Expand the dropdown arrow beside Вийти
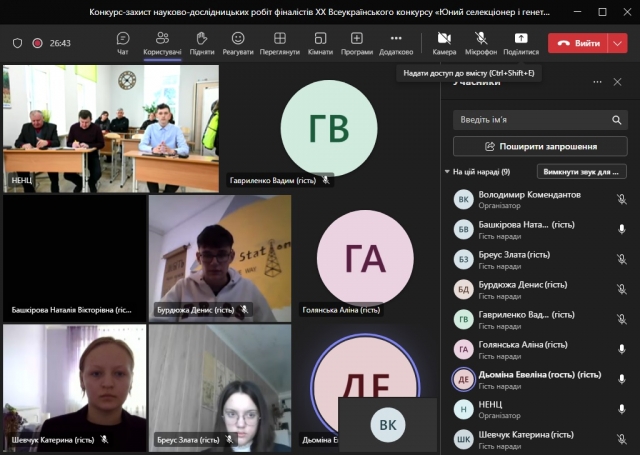Image resolution: width=640 pixels, height=455 pixels. (x=618, y=44)
